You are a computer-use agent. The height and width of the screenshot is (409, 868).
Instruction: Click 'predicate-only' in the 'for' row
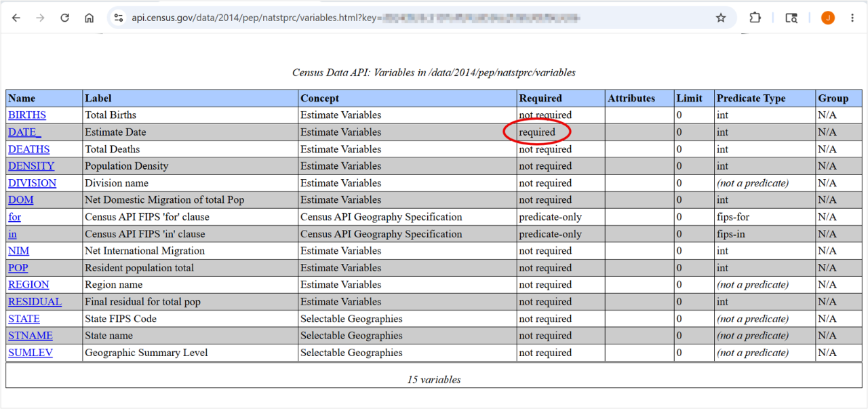[x=550, y=217]
